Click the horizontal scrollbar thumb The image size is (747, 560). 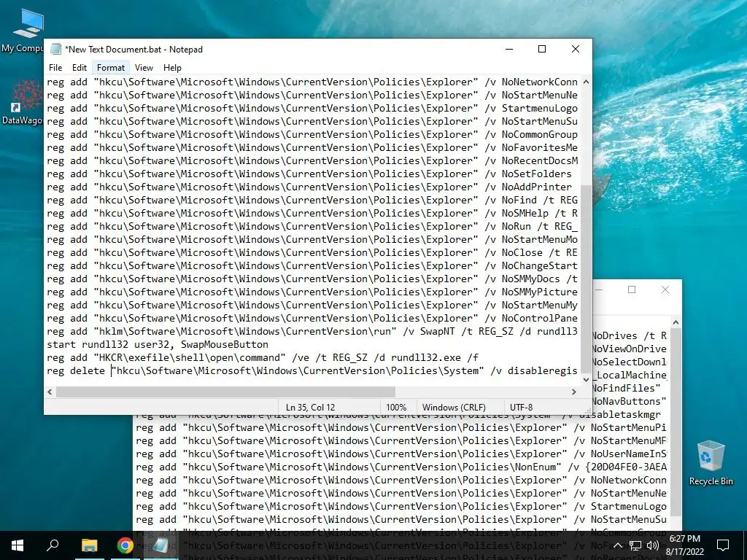tap(225, 392)
